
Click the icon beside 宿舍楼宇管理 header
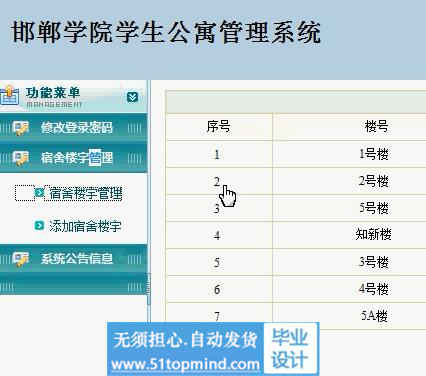[x=21, y=158]
